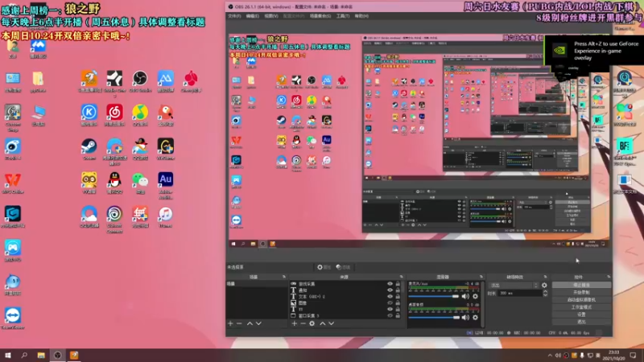The width and height of the screenshot is (644, 362).
Task: Open the 淡出 transition type dropdown
Action: (x=514, y=286)
